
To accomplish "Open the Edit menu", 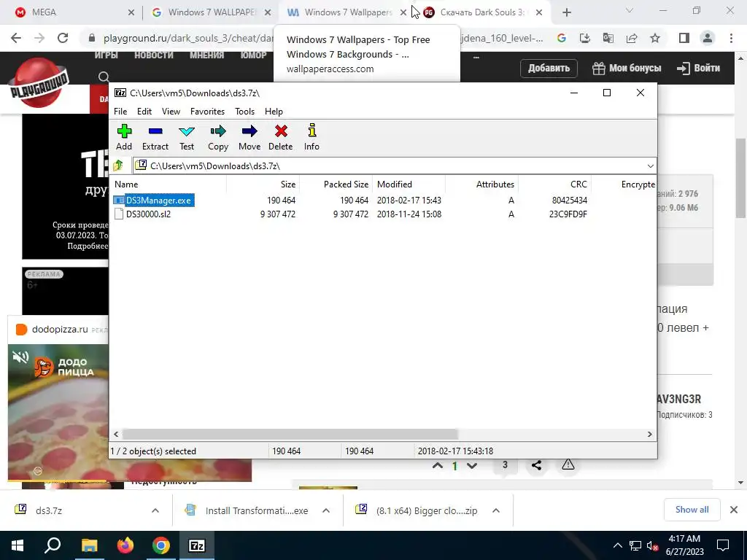I will click(x=144, y=112).
